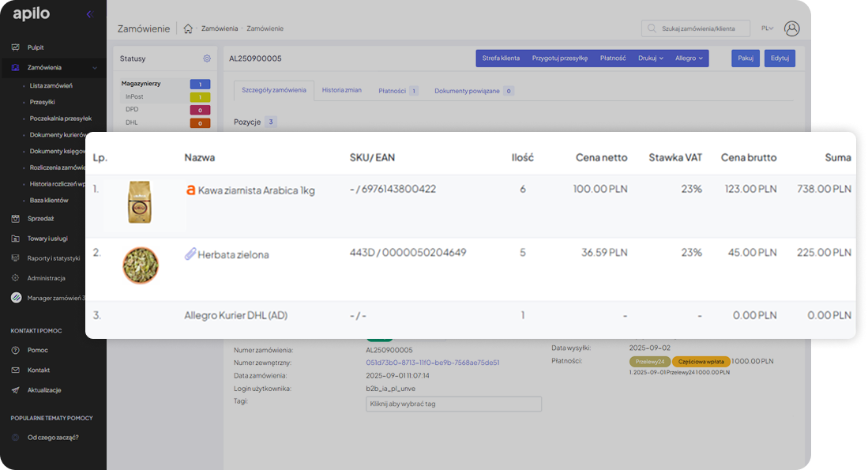This screenshot has height=470, width=868.
Task: Open the user profile icon
Action: [x=791, y=28]
